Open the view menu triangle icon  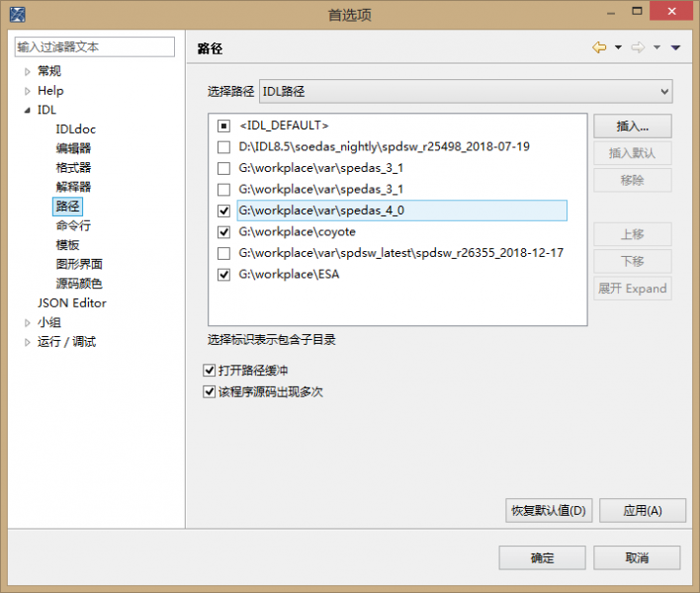click(x=675, y=47)
